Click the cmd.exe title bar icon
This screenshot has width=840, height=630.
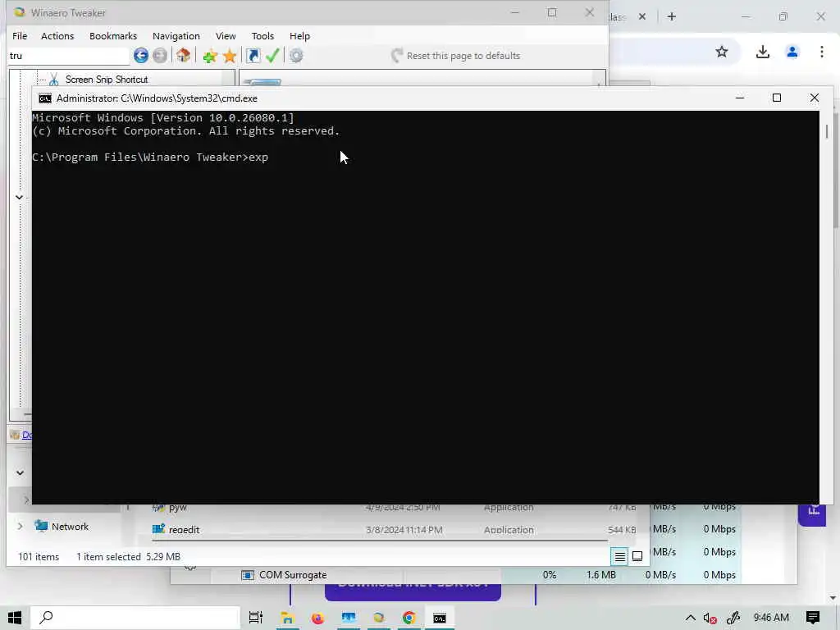[x=45, y=98]
